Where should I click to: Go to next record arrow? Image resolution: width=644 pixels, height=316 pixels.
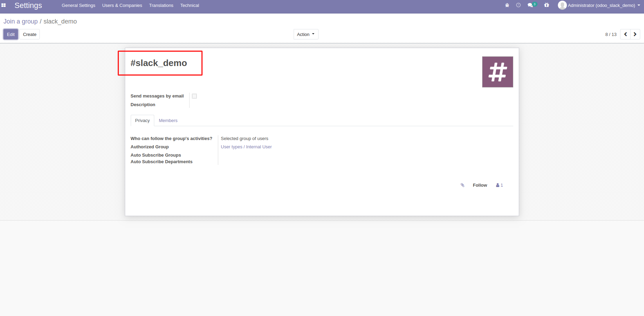tap(635, 34)
